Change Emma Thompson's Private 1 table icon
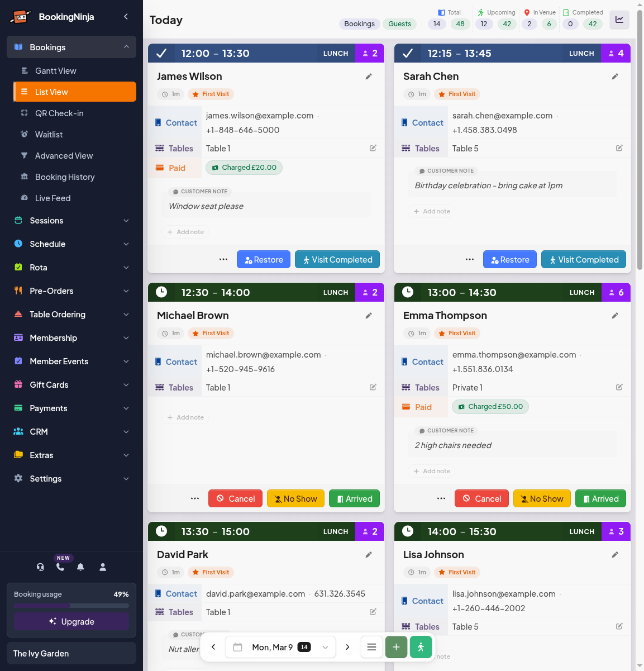644x671 pixels. [619, 387]
